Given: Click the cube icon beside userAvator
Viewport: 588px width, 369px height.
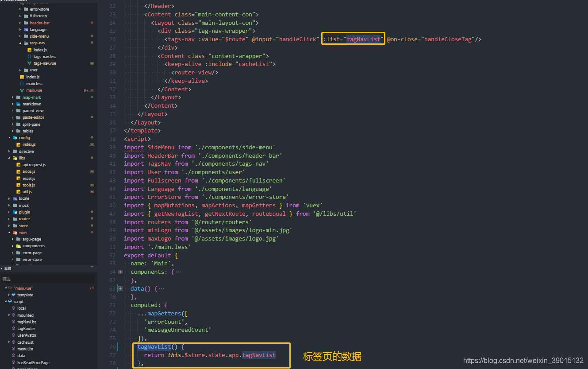Looking at the screenshot, I should [x=13, y=335].
